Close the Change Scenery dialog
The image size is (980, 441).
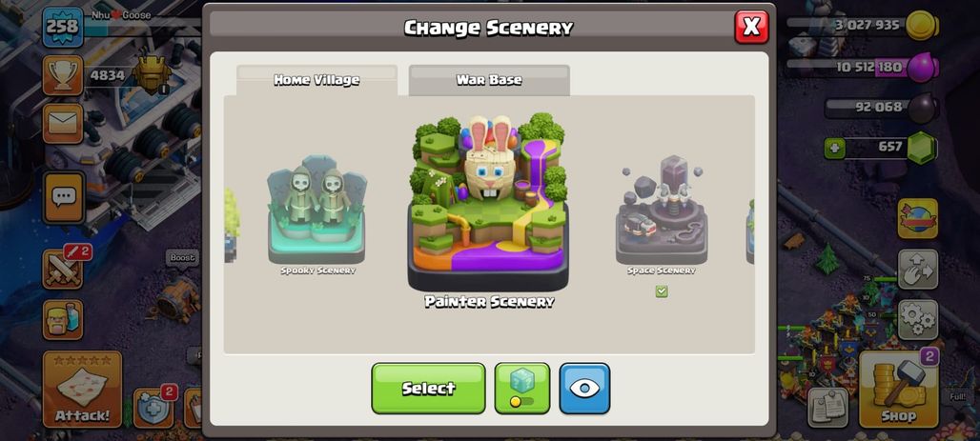coord(751,27)
